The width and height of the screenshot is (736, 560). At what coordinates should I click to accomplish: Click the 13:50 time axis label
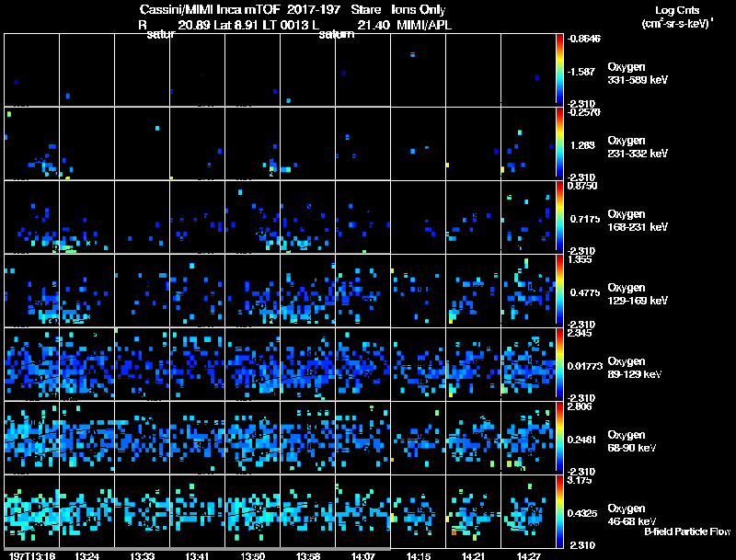(252, 556)
